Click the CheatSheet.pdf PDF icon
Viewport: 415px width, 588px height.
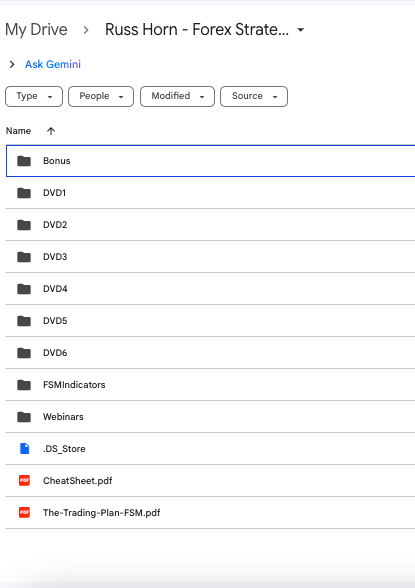click(24, 480)
